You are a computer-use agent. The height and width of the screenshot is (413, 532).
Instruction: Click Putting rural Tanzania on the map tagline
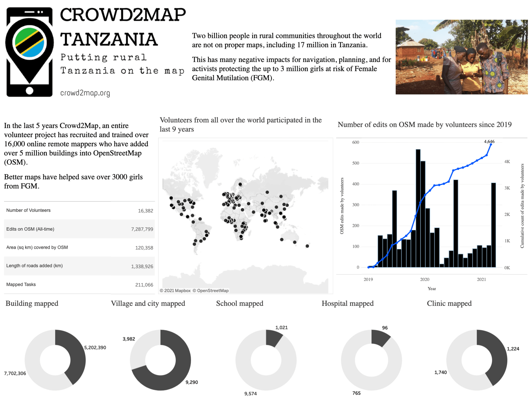coord(122,64)
